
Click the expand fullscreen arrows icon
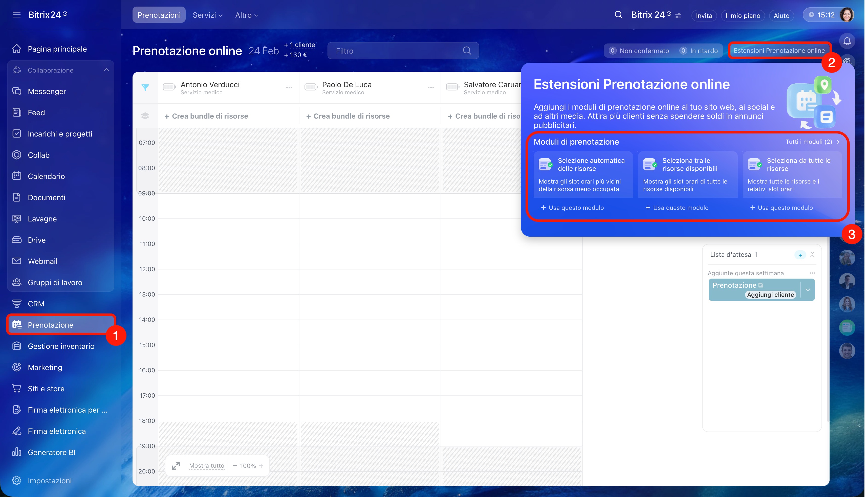point(176,466)
